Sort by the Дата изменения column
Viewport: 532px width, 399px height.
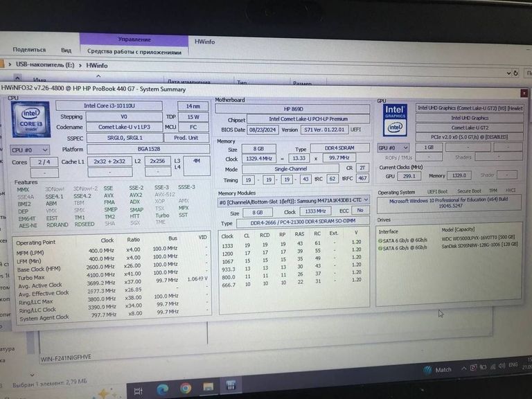point(188,82)
